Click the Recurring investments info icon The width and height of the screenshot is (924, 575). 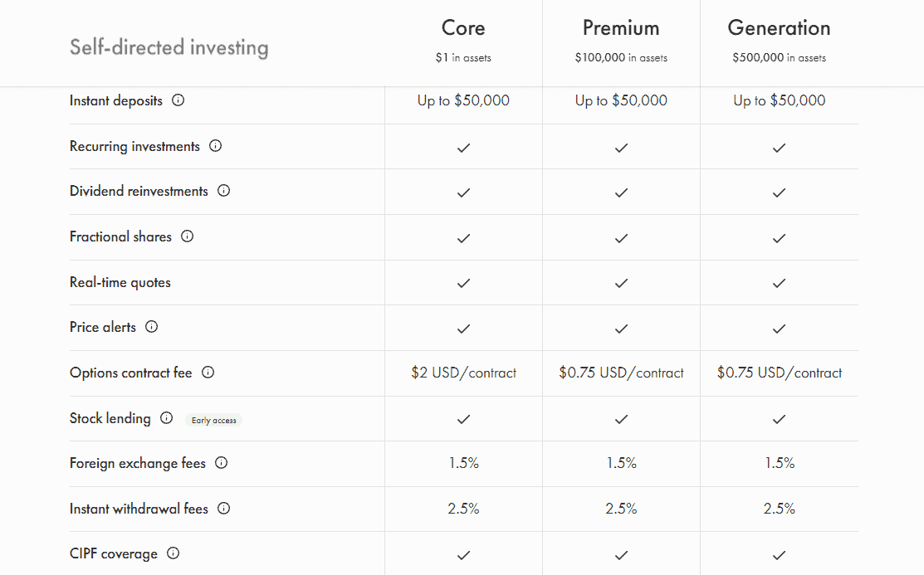pos(215,145)
